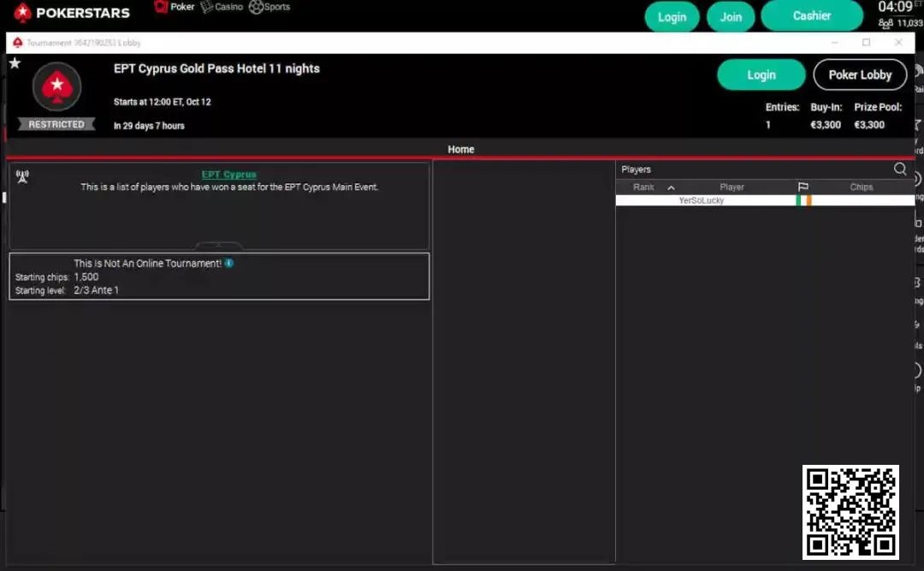Open the Poker section tab

pos(175,7)
